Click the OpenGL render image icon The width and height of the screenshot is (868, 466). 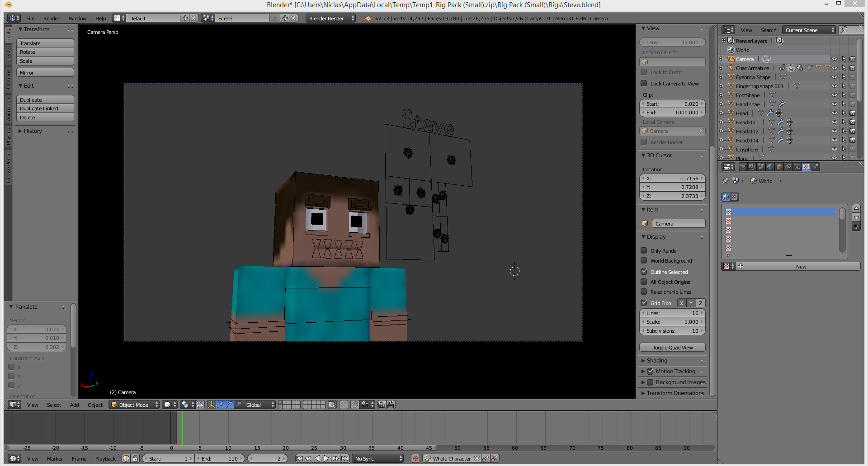(382, 405)
